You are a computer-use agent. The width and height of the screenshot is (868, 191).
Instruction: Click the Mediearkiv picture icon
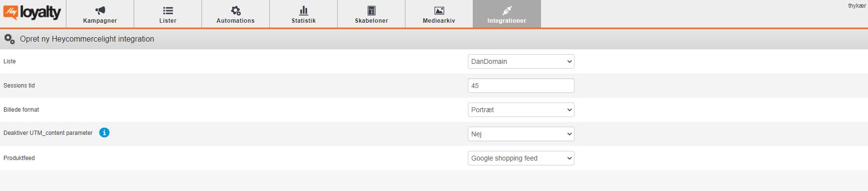(439, 11)
